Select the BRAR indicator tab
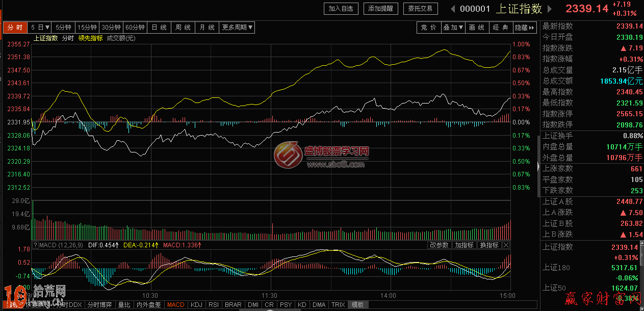This screenshot has height=311, width=644. click(x=234, y=305)
